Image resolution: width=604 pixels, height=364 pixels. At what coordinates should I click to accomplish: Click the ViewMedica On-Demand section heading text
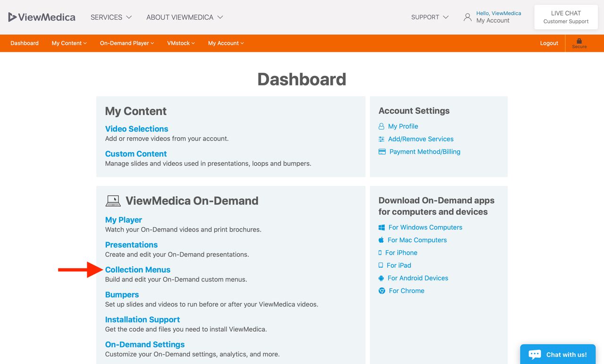(x=192, y=201)
